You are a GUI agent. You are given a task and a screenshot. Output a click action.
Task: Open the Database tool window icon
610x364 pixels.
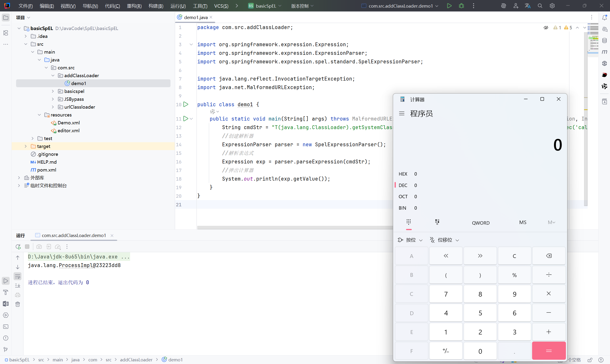[x=604, y=40]
